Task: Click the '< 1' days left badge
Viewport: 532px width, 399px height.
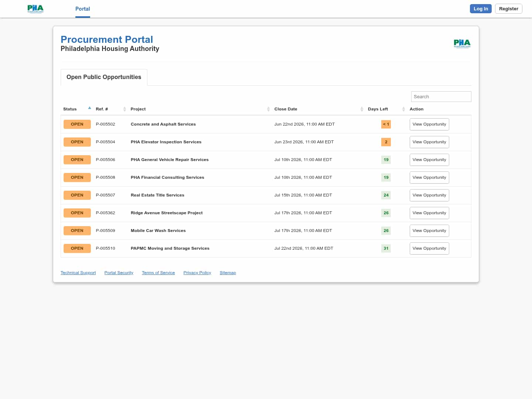Action: click(386, 124)
